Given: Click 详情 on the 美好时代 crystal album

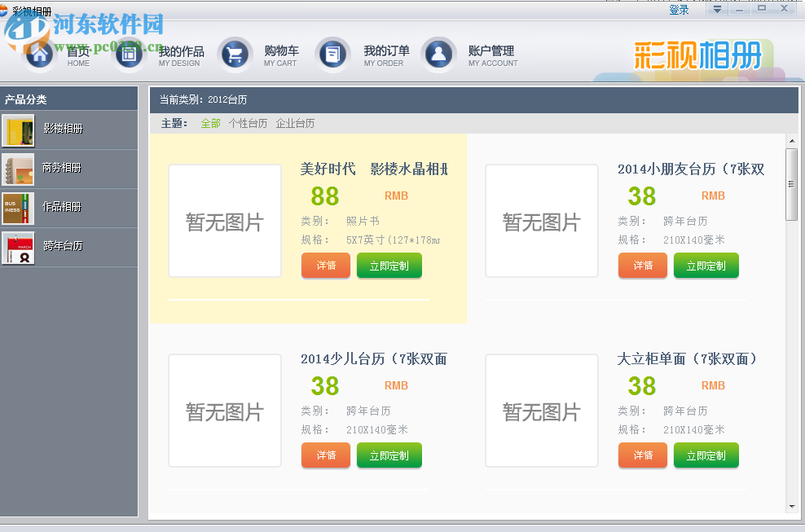Looking at the screenshot, I should (x=325, y=265).
